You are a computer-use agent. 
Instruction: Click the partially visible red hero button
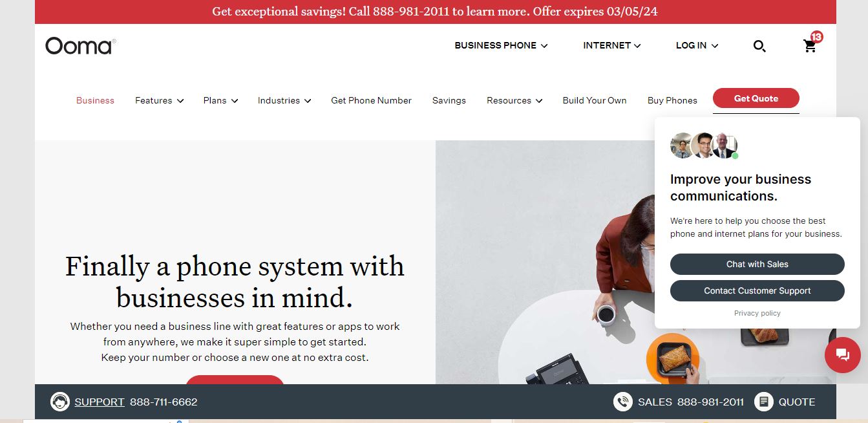235,380
